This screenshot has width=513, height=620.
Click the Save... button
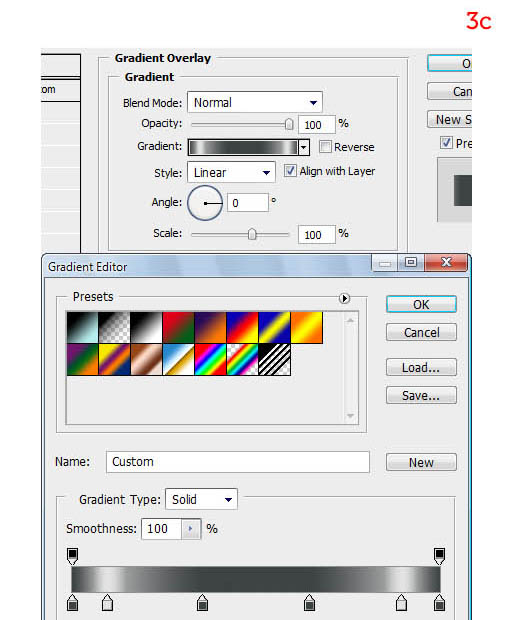pos(421,395)
